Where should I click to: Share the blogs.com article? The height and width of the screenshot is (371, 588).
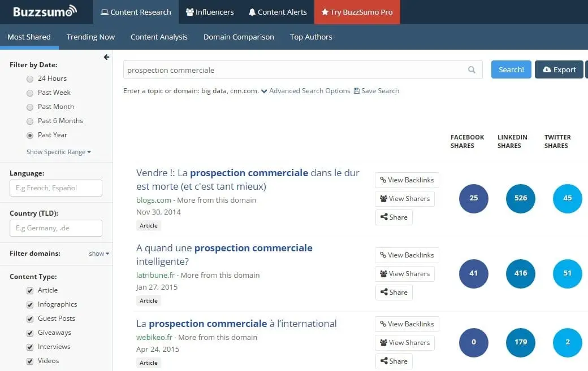(x=394, y=217)
